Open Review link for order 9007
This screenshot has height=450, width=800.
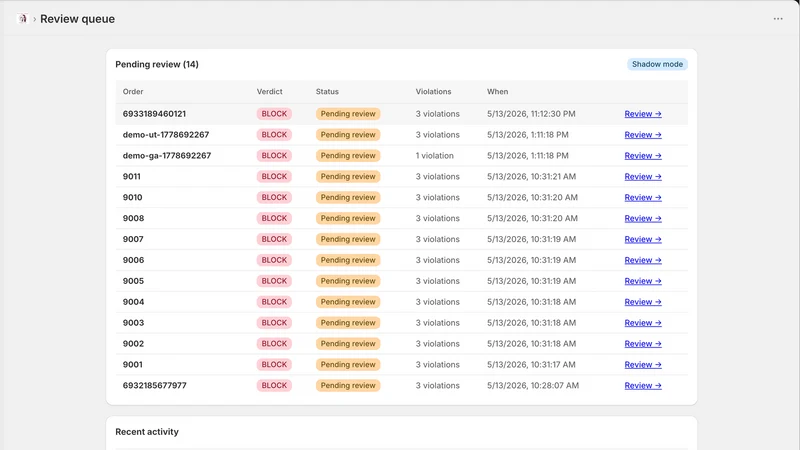pyautogui.click(x=643, y=239)
